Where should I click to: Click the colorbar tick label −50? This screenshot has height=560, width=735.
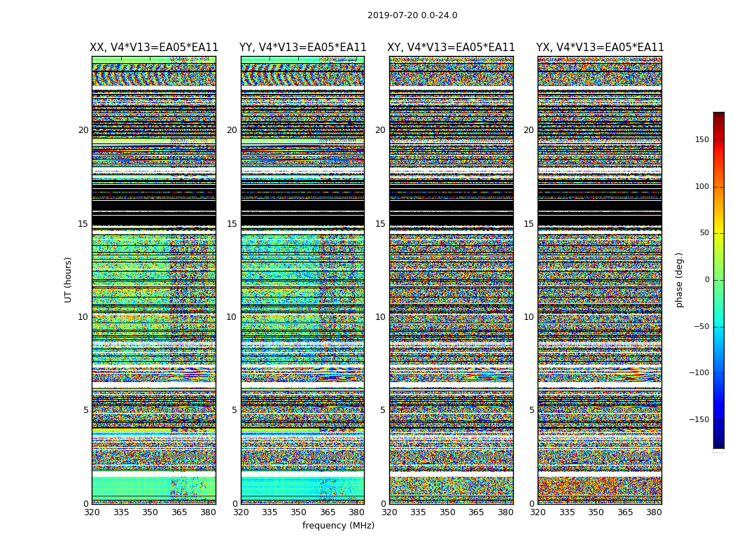[x=701, y=326]
